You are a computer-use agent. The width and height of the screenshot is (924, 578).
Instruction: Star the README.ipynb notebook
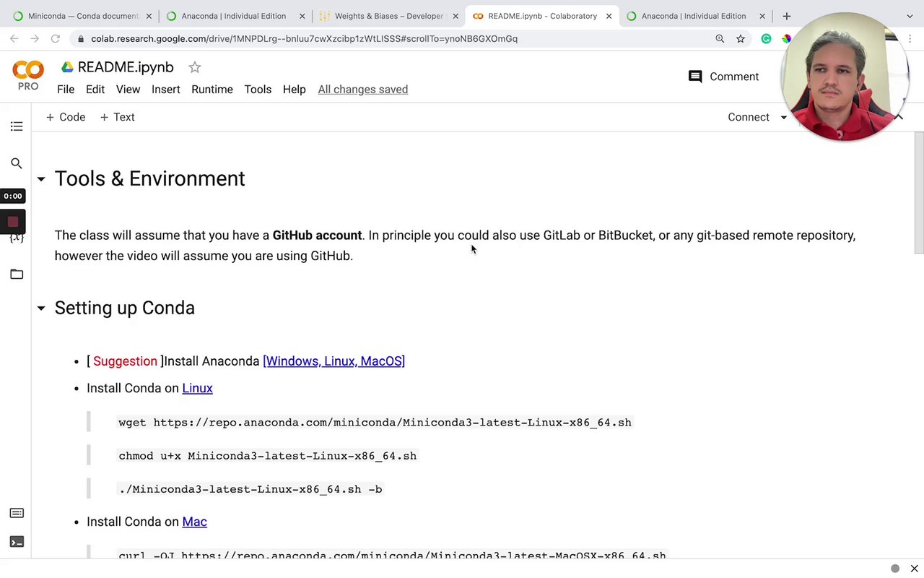195,67
